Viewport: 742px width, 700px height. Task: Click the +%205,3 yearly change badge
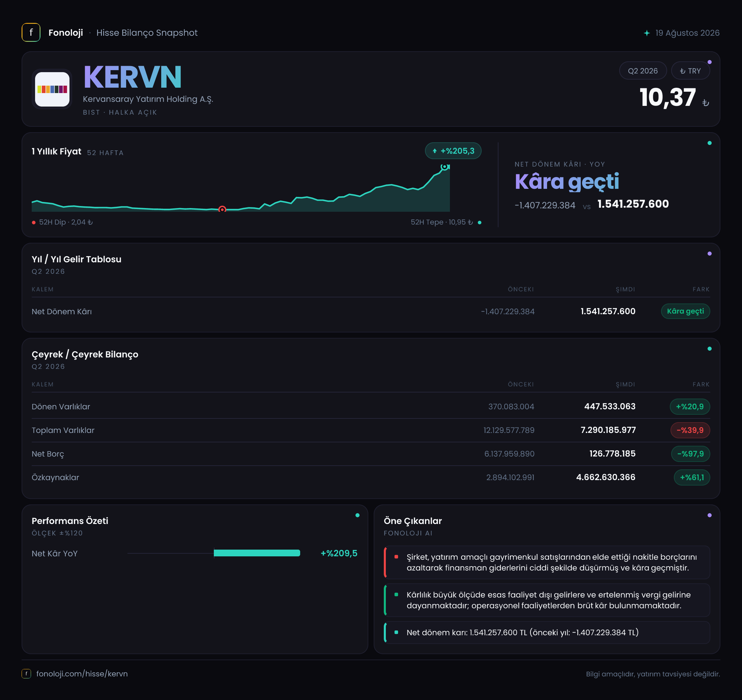pos(453,151)
